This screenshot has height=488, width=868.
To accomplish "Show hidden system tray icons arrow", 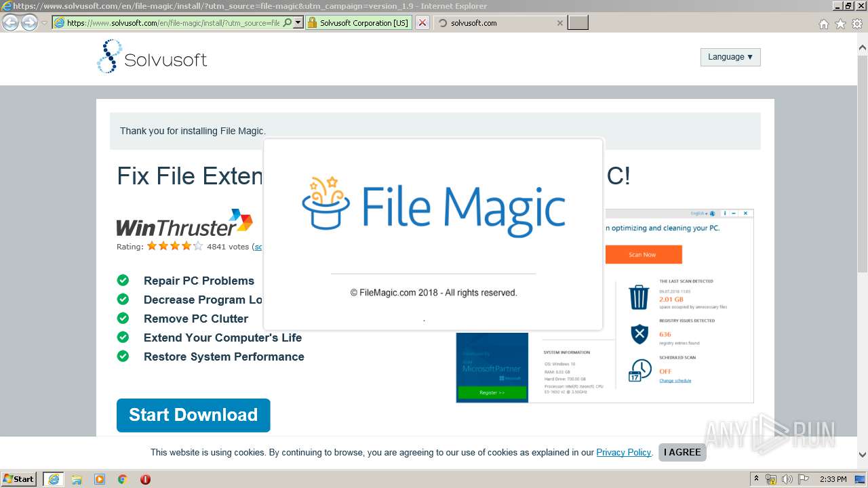I will pos(757,479).
